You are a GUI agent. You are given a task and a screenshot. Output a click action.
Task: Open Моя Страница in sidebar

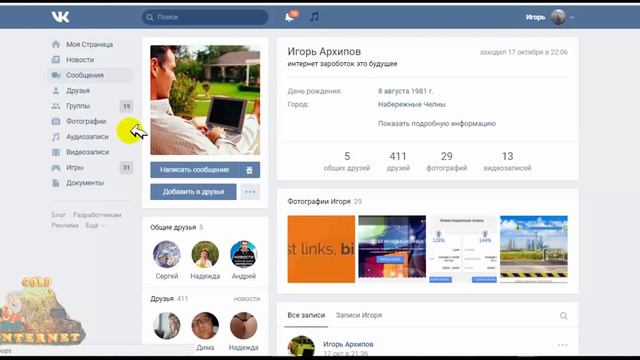[x=90, y=44]
